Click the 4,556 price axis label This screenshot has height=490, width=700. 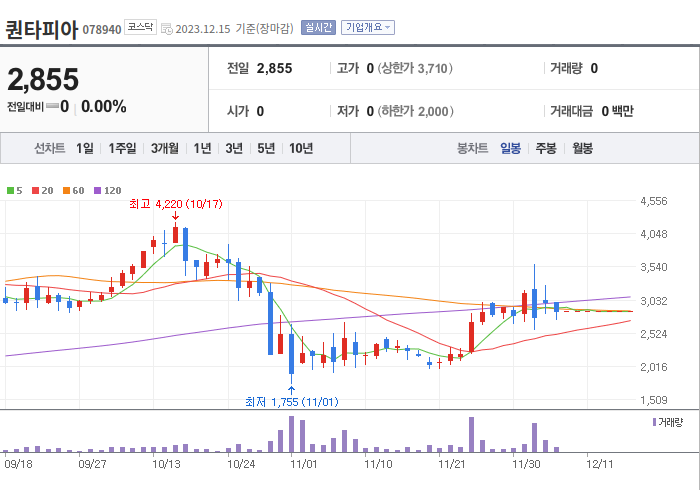click(x=654, y=201)
